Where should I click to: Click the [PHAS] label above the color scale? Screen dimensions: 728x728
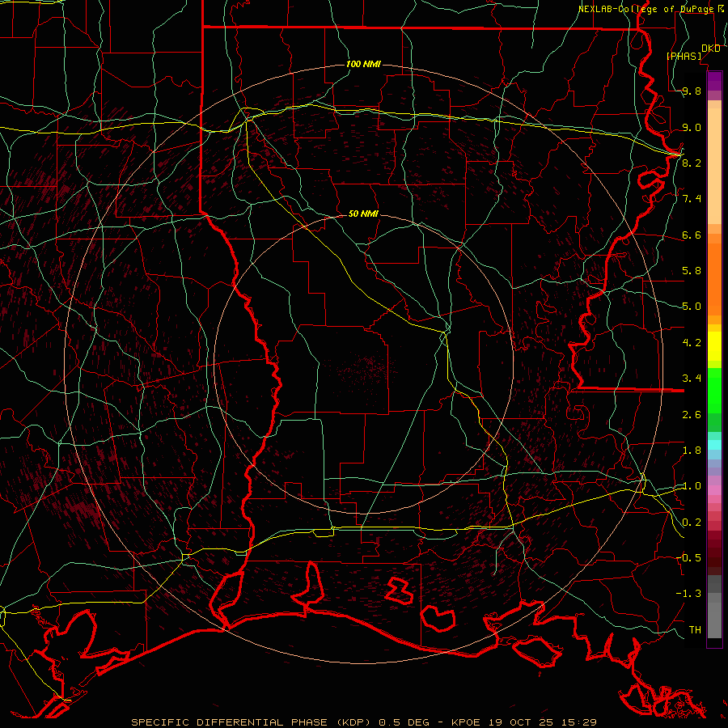coord(684,56)
